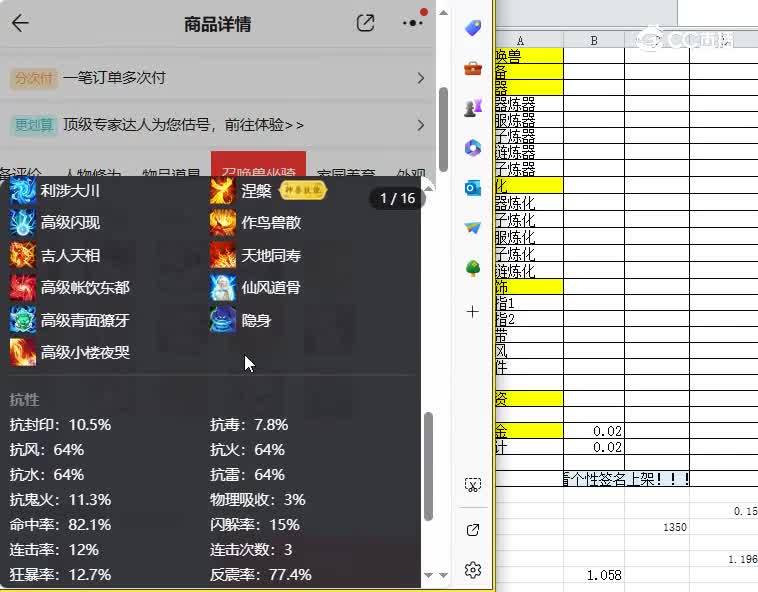Open sidebar settings gear icon
This screenshot has width=758, height=592.
click(473, 570)
